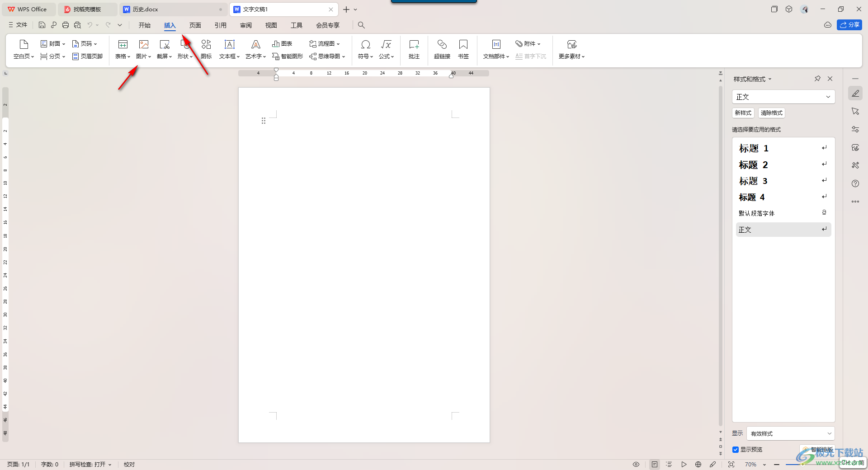Insert a chart
The width and height of the screenshot is (868, 470).
coord(282,44)
